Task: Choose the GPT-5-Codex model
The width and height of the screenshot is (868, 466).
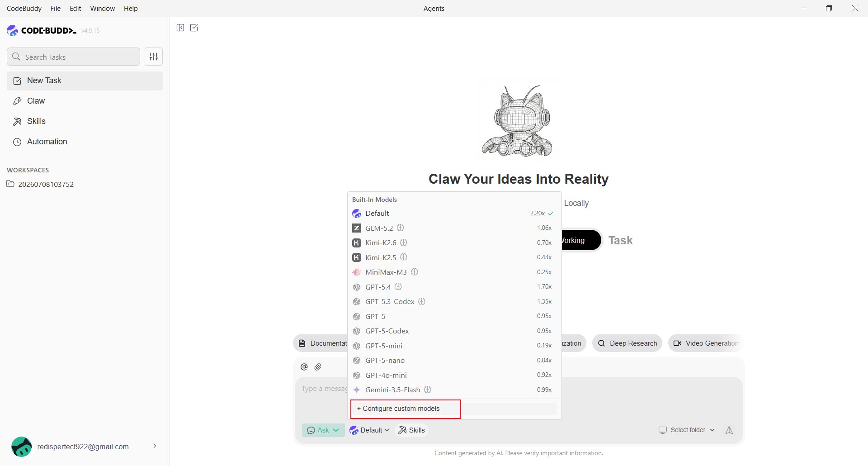Action: pyautogui.click(x=454, y=331)
